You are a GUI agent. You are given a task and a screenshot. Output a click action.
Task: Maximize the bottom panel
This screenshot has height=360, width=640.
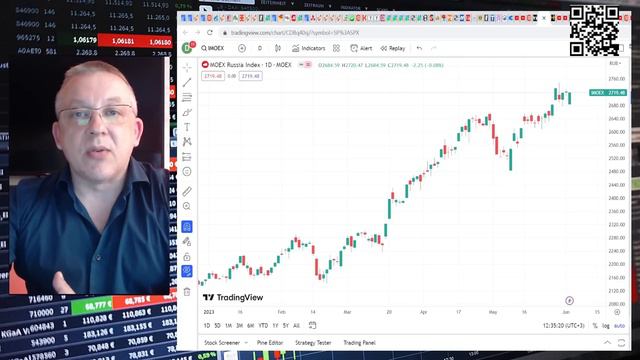click(621, 343)
